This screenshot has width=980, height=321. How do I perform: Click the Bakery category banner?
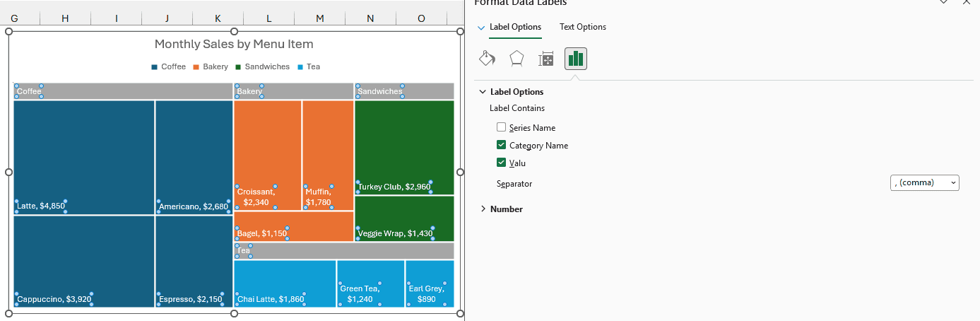[294, 91]
